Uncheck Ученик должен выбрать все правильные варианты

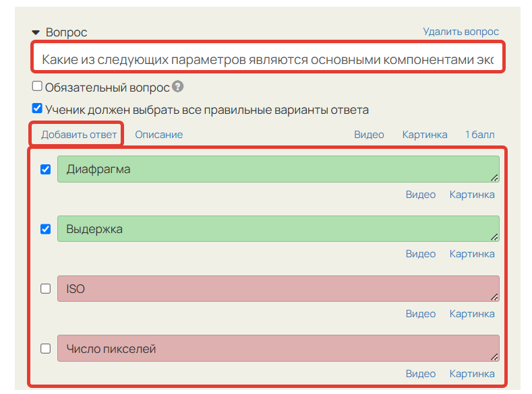37,108
